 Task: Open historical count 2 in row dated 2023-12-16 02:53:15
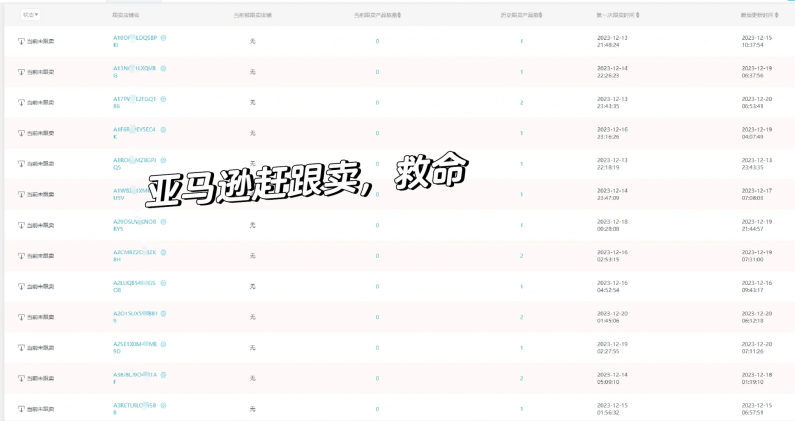coord(521,256)
